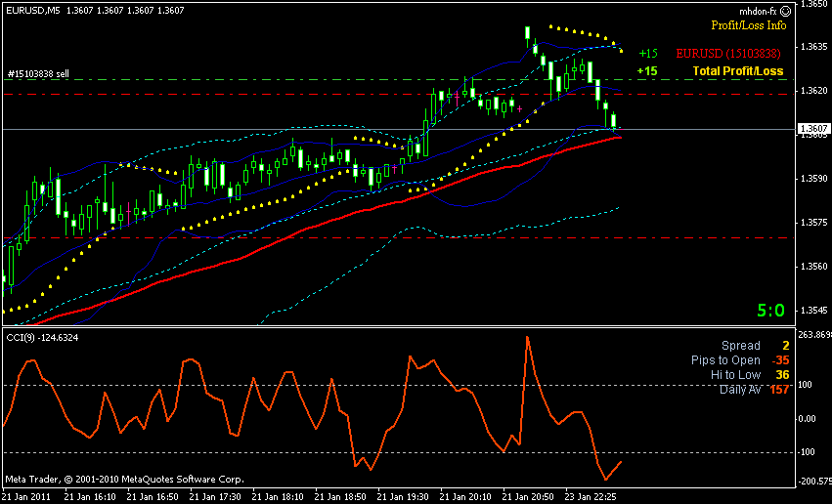Click the mhdon-fx expert advisor name
The width and height of the screenshot is (832, 504).
point(759,11)
